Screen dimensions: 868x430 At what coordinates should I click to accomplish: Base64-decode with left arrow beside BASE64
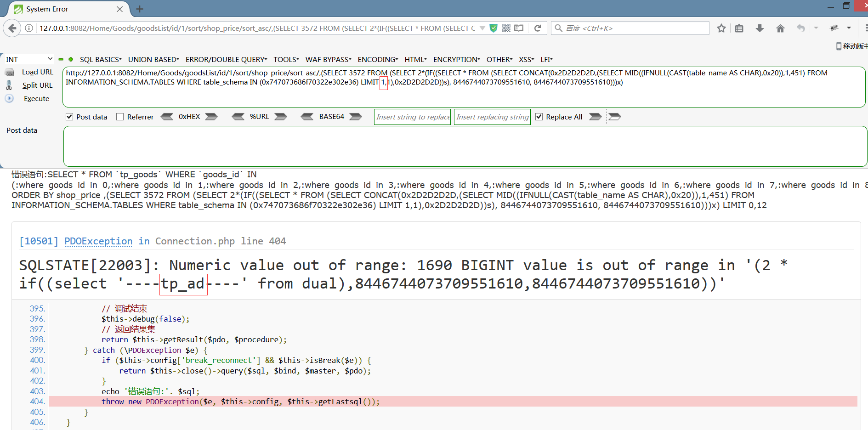pos(307,117)
